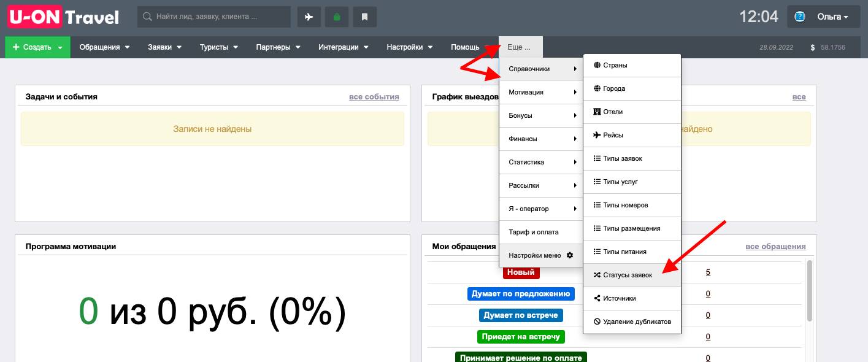Click the list icon beside Типы размещения

(597, 228)
